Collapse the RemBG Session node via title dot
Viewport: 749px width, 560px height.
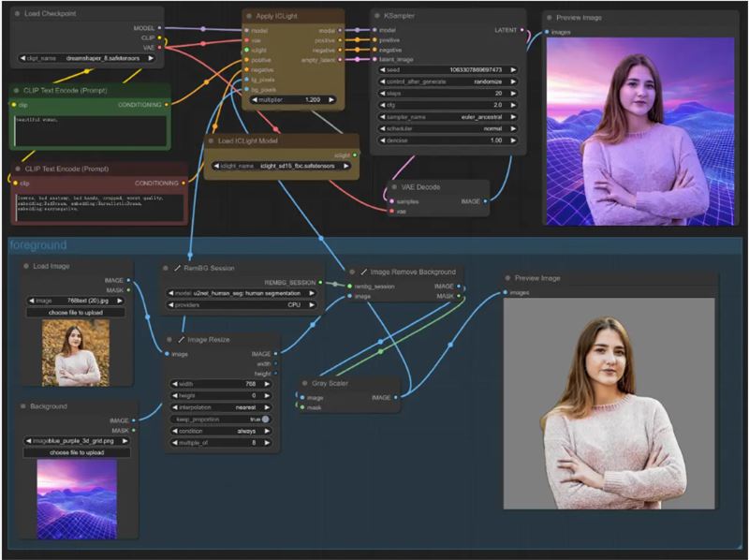pos(166,268)
